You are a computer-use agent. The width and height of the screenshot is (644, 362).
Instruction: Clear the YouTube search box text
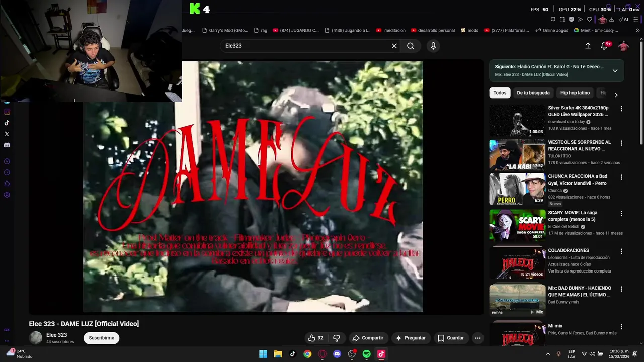click(394, 46)
